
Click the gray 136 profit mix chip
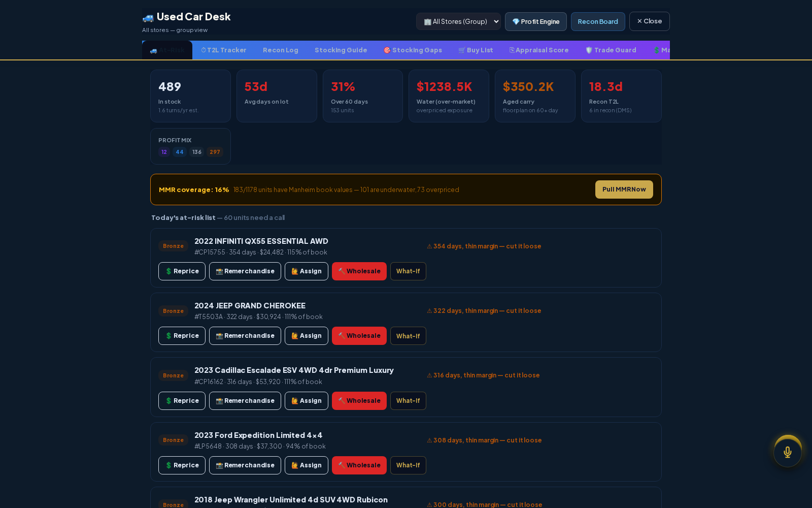click(197, 152)
